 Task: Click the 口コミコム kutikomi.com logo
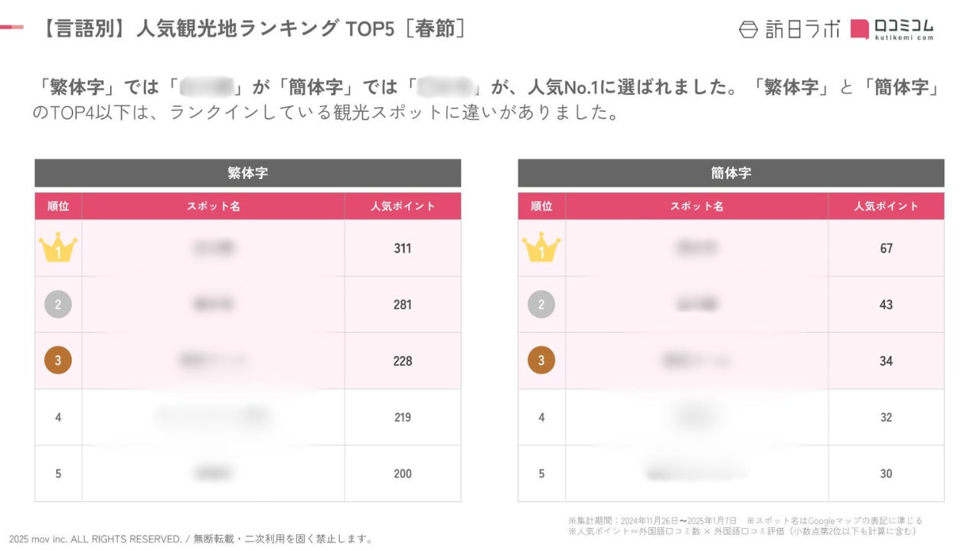(x=893, y=29)
